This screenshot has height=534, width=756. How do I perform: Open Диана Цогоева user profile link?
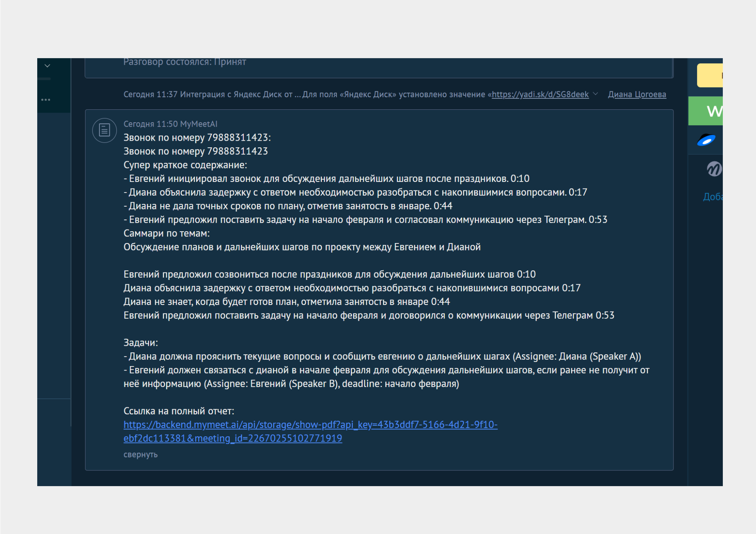[637, 94]
